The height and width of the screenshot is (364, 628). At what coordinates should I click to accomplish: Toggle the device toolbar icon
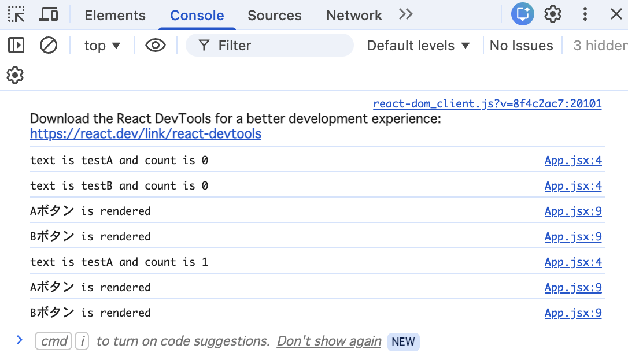coord(49,14)
